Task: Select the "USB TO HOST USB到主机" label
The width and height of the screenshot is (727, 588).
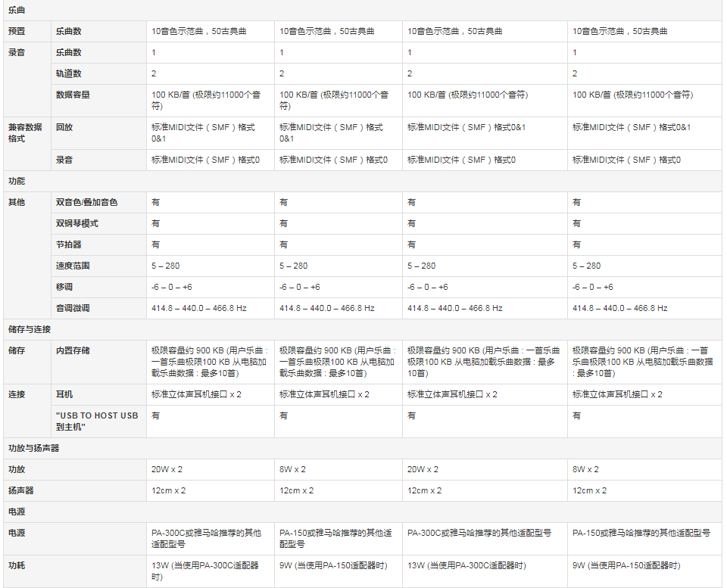Action: coord(97,422)
